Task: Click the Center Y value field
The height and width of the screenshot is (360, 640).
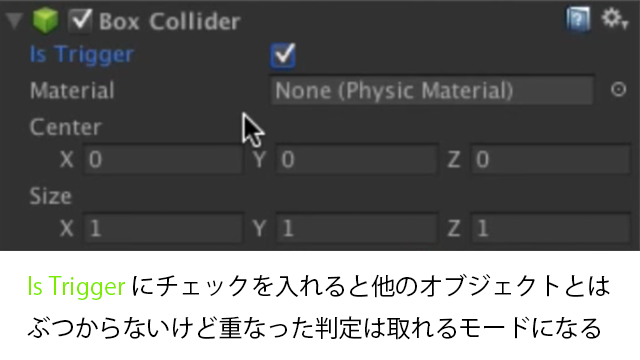Action: (356, 159)
